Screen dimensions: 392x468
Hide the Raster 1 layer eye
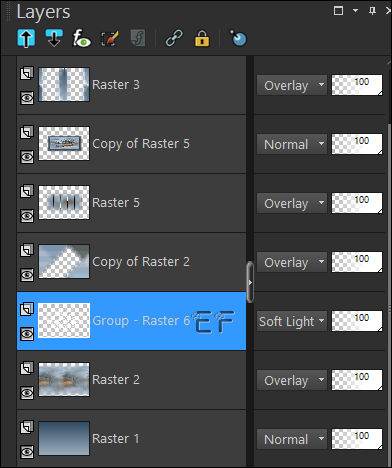(27, 452)
